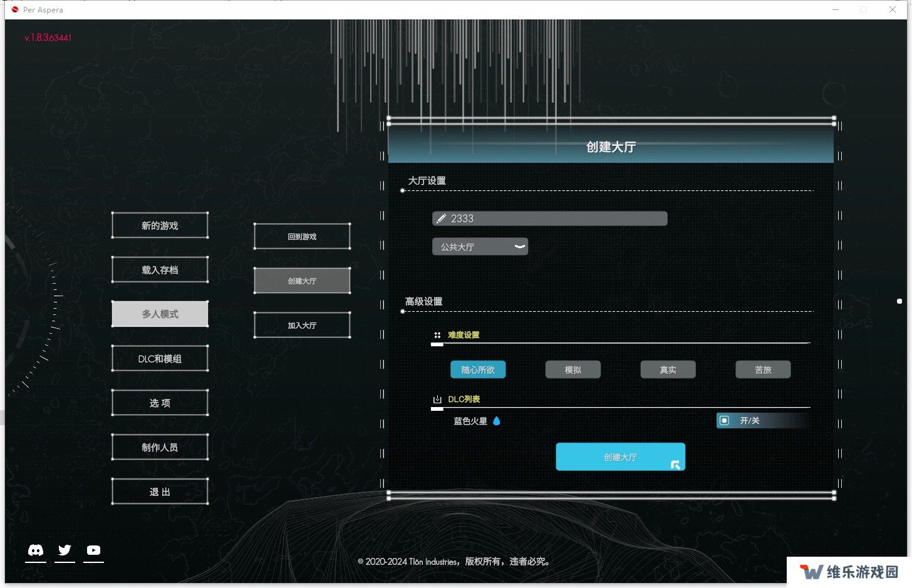Click 加入大厅 button
The image size is (912, 588).
click(302, 326)
